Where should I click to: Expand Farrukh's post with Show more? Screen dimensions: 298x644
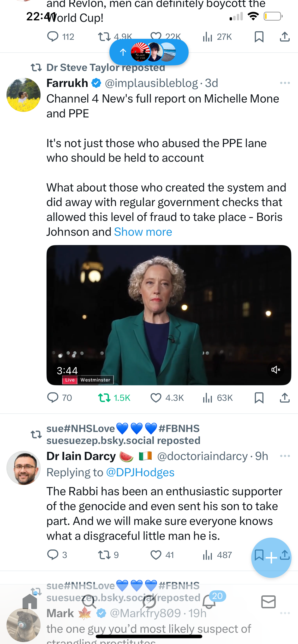point(143,232)
